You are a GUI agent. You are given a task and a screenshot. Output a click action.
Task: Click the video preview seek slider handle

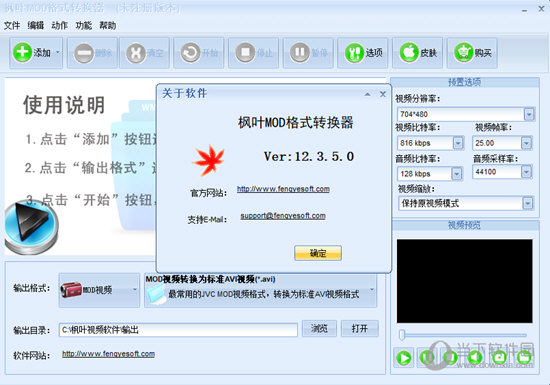402,335
